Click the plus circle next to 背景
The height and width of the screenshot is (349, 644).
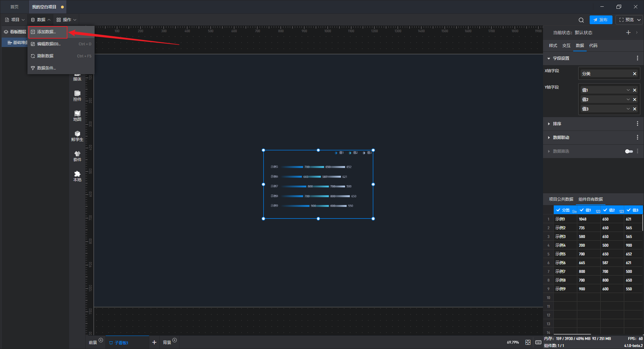(175, 340)
